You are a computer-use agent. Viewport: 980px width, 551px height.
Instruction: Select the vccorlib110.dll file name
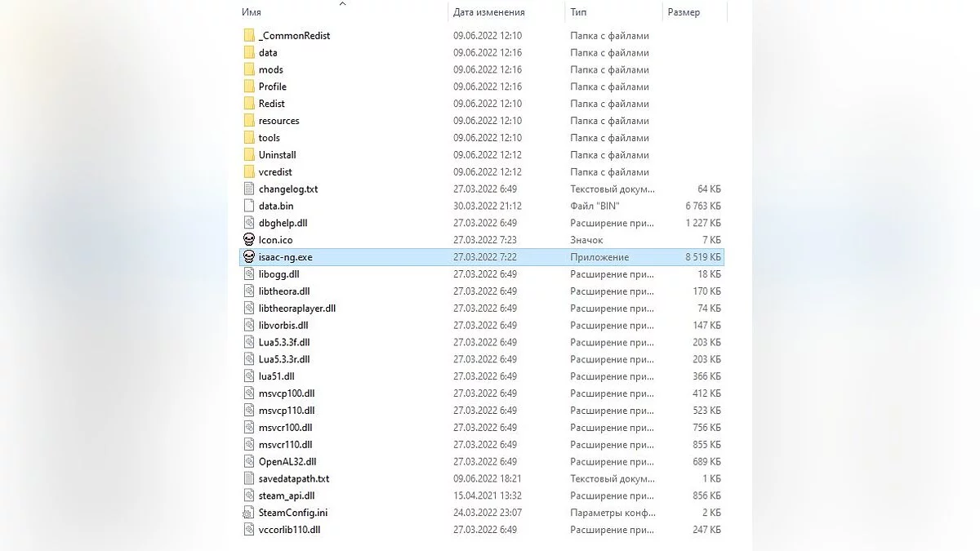click(x=290, y=530)
